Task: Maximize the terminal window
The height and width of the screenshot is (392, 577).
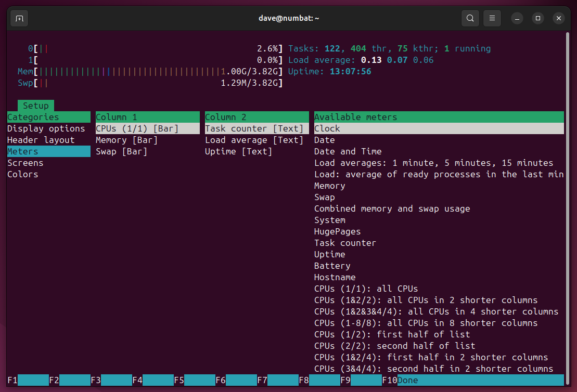Action: coord(538,18)
